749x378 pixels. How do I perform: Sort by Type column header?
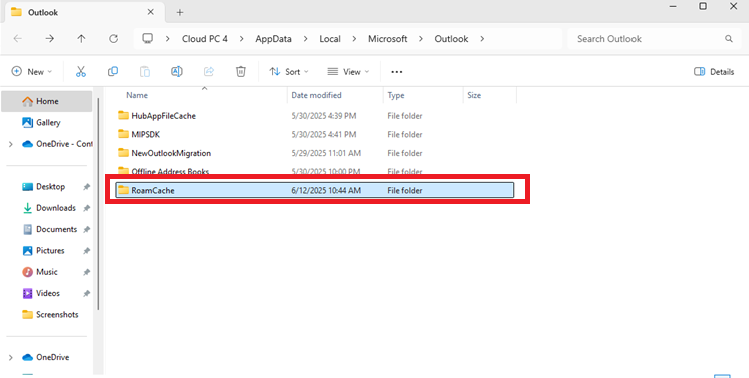(396, 95)
